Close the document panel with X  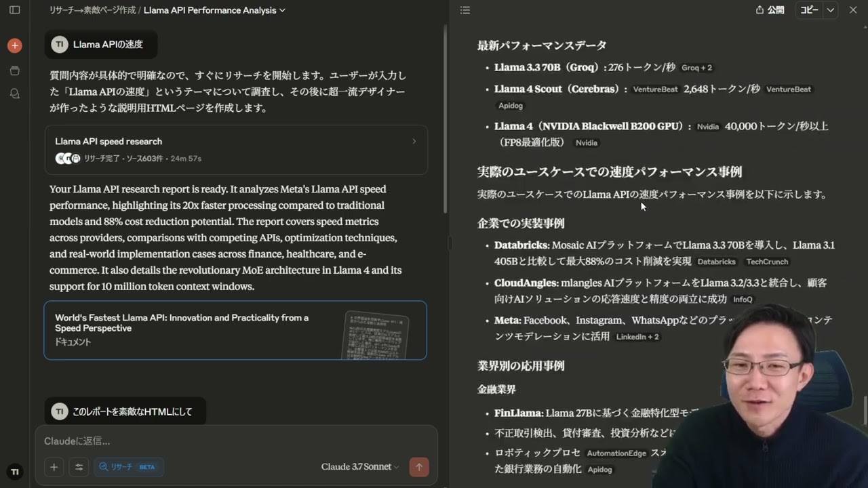(853, 10)
